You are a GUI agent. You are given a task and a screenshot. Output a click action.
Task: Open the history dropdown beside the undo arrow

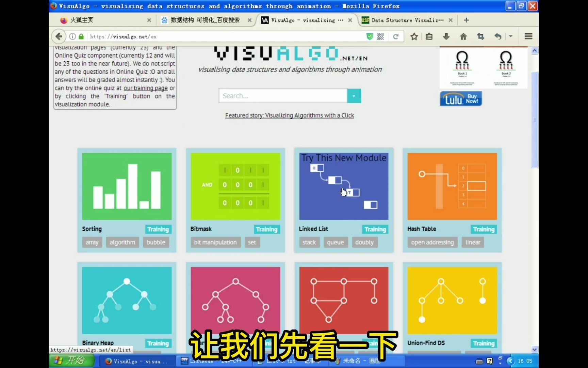[510, 36]
